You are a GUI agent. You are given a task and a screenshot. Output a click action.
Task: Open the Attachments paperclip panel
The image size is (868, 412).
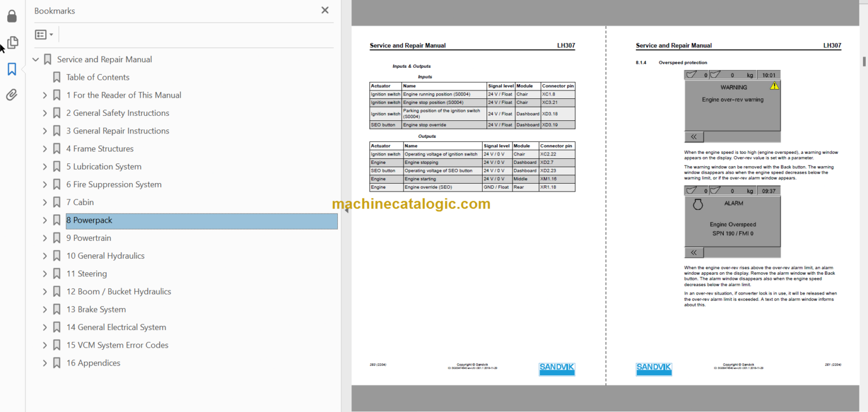pos(12,94)
